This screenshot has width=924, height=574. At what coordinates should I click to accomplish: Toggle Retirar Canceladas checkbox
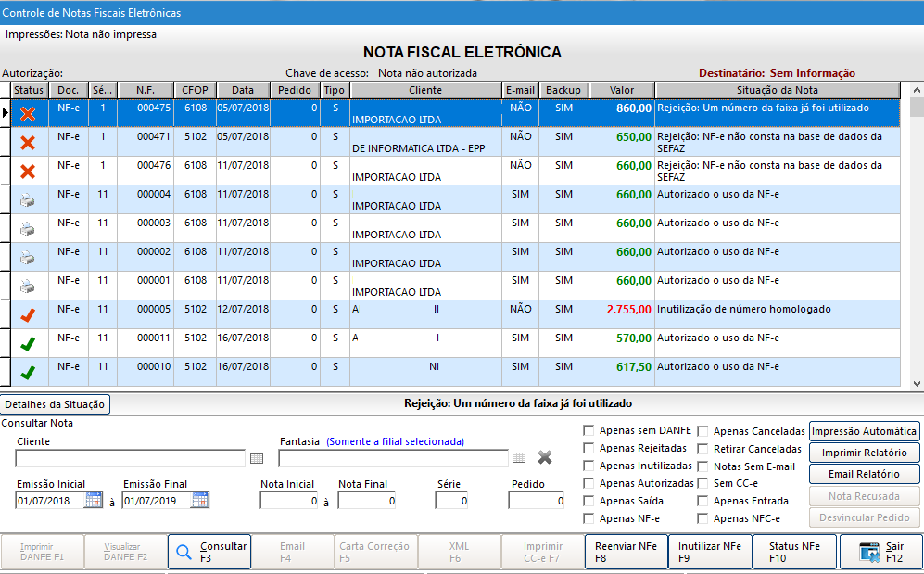click(702, 449)
